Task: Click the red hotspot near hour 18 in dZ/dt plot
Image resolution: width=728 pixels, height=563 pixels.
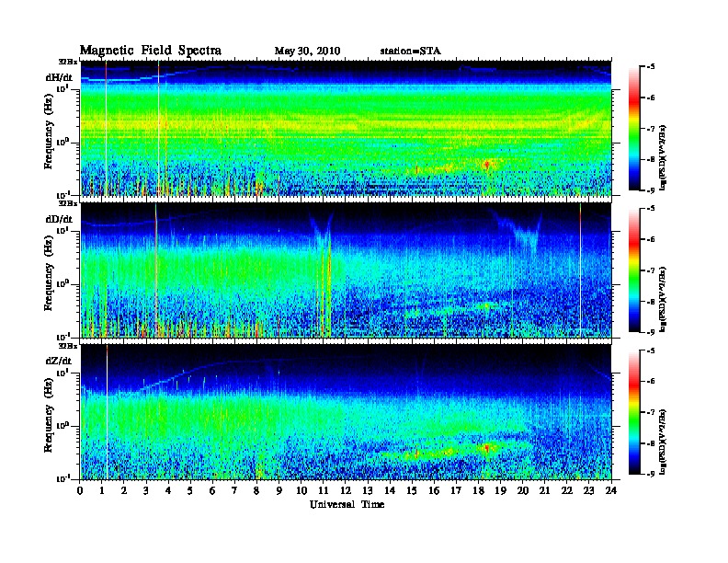Action: 486,447
